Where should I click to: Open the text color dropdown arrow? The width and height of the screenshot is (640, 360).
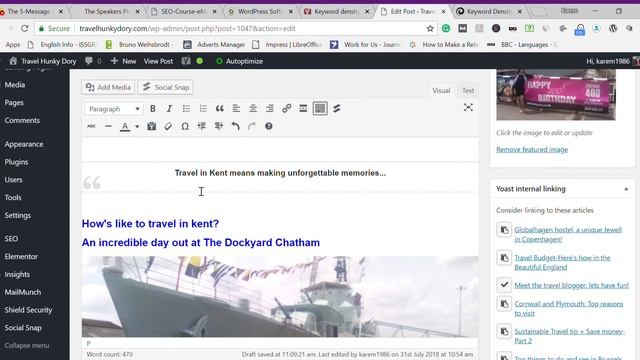(x=137, y=127)
